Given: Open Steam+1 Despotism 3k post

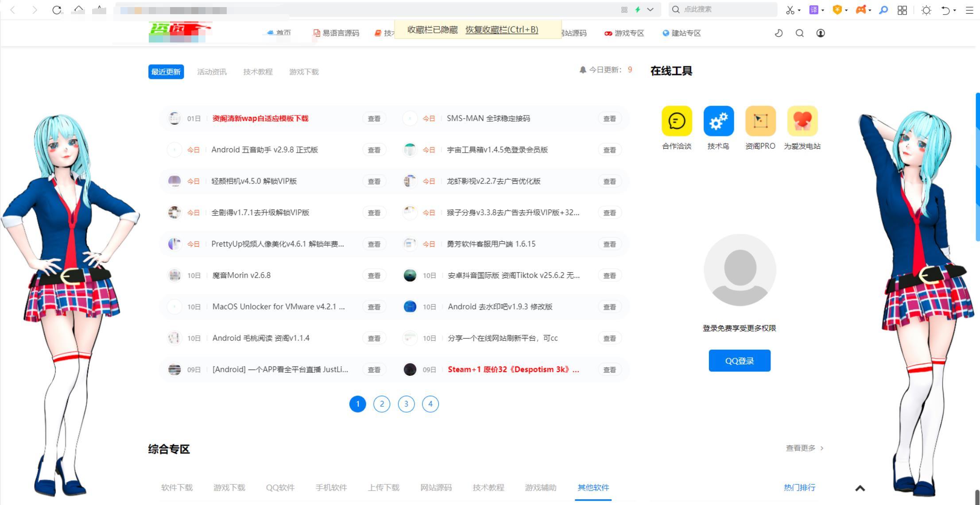Looking at the screenshot, I should tap(513, 370).
